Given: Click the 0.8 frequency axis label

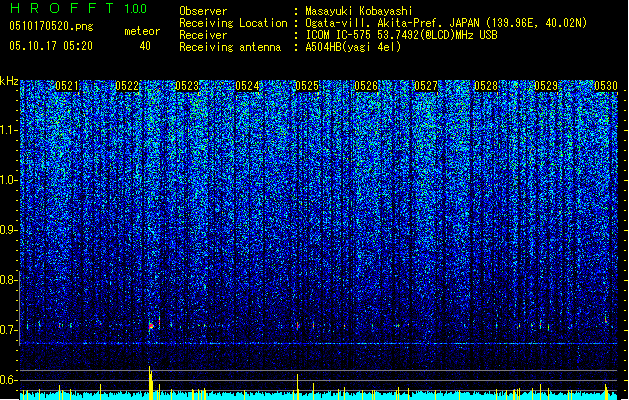Looking at the screenshot, I should coord(8,280).
